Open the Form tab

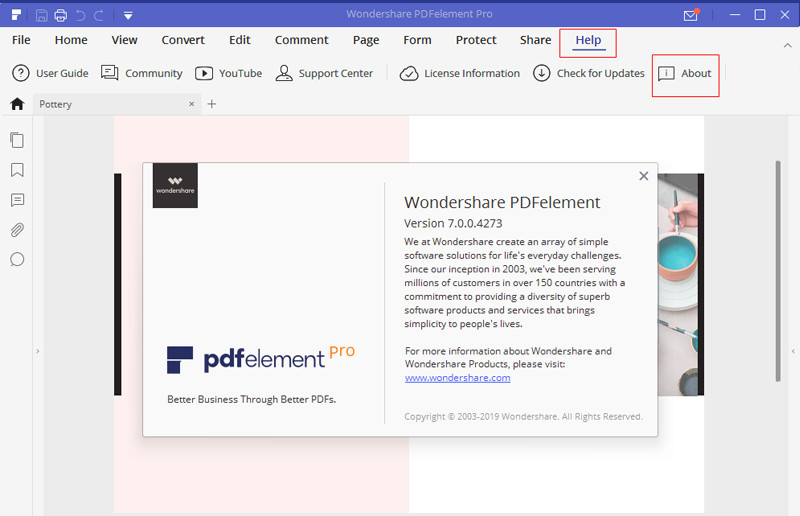click(x=417, y=40)
